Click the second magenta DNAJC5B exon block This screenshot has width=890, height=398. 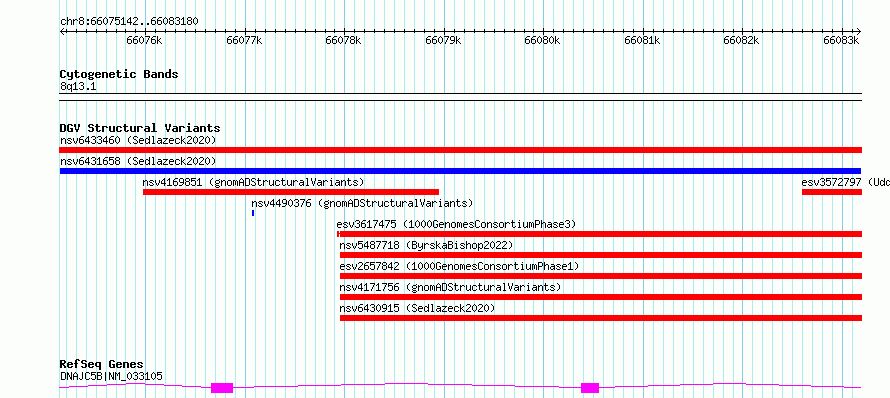tap(590, 388)
